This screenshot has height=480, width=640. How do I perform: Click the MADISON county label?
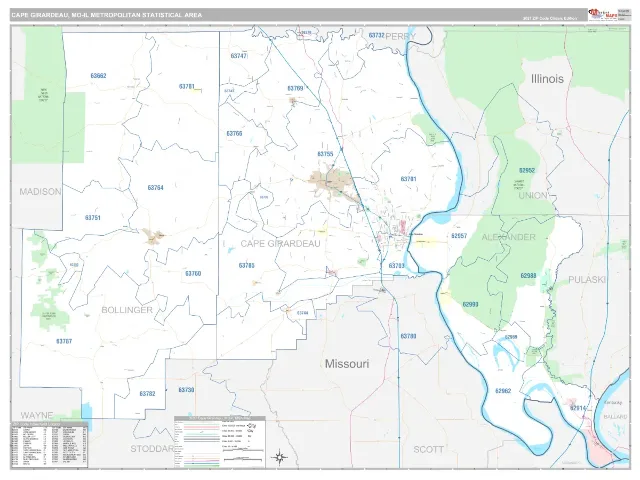(40, 191)
